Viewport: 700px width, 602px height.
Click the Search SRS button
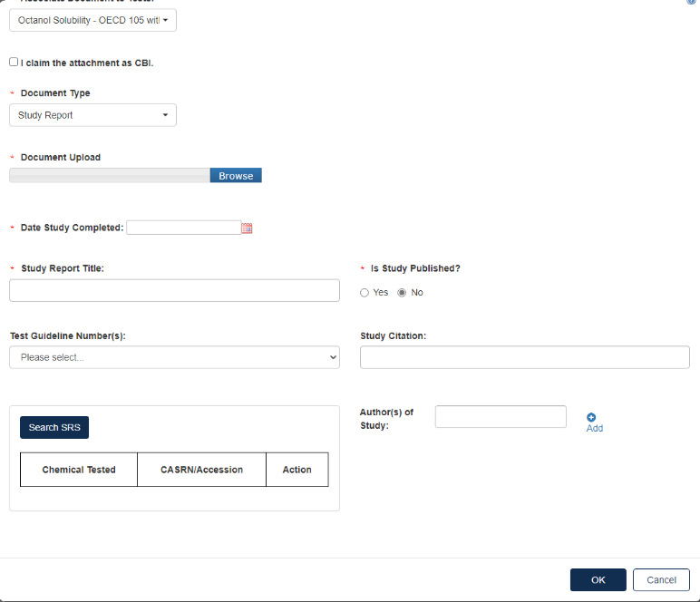pyautogui.click(x=54, y=427)
